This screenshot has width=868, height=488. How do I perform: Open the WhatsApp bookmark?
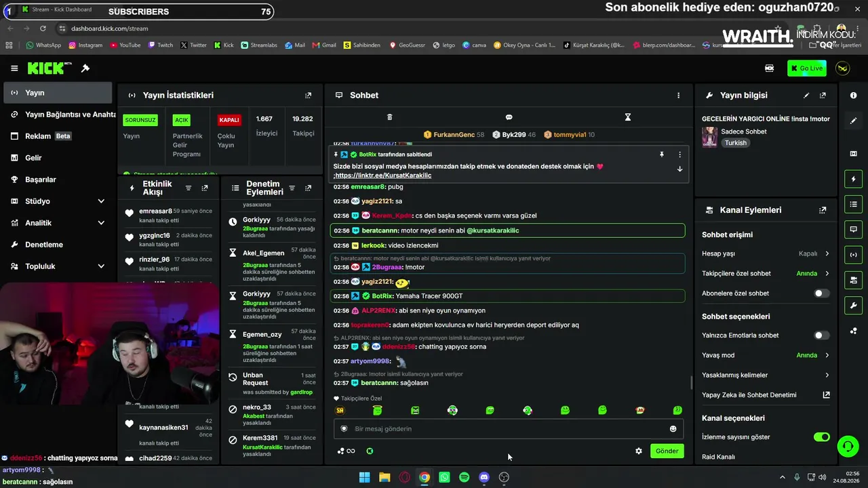point(43,45)
